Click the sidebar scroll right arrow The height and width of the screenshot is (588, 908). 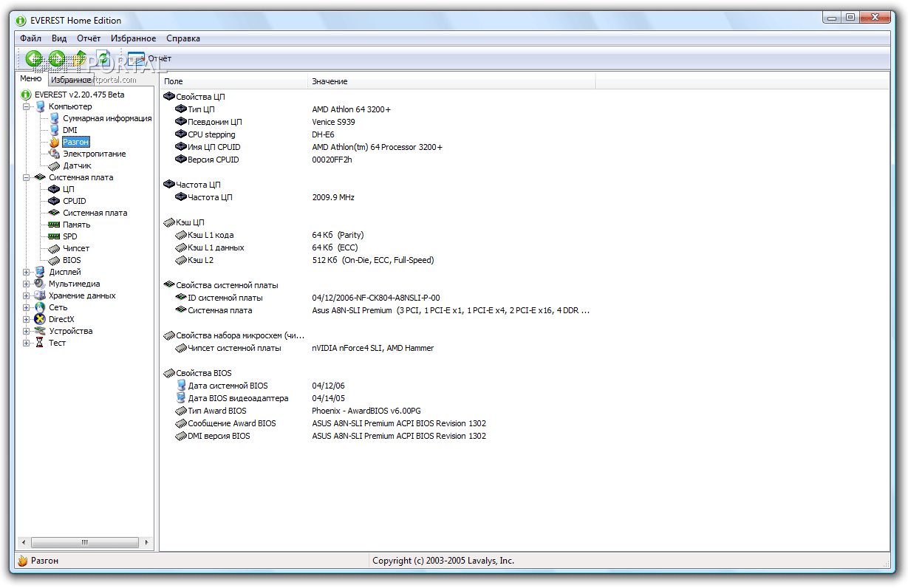[147, 542]
